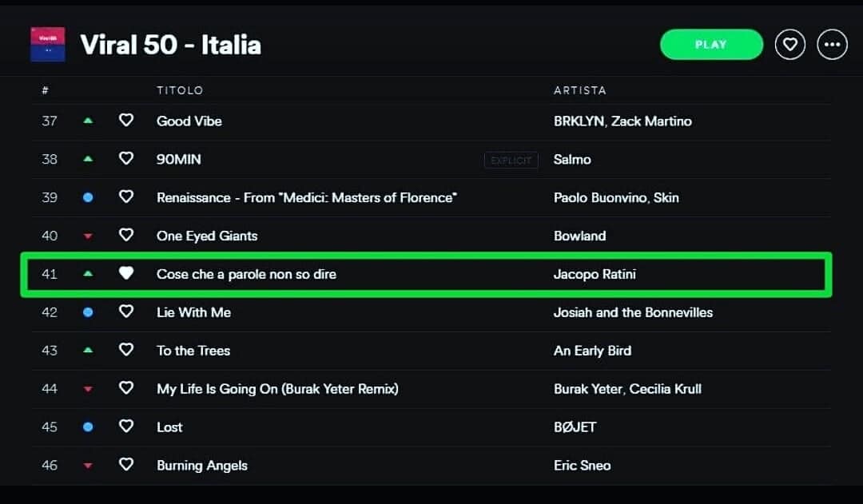Click the green PLAY button
The height and width of the screenshot is (504, 863).
click(711, 45)
